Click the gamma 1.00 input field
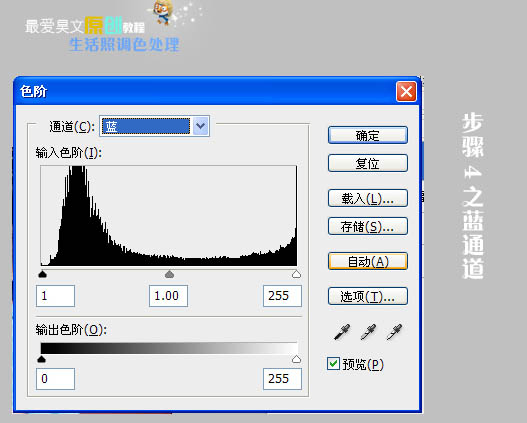 tap(168, 296)
